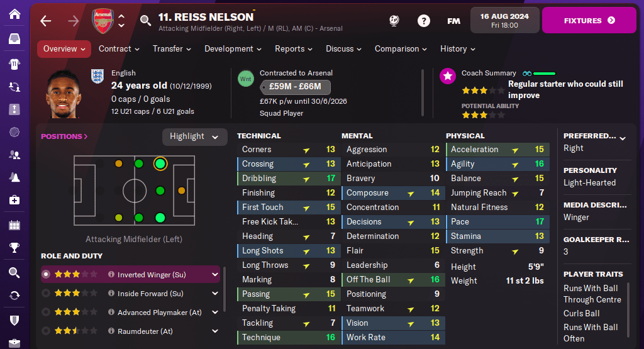This screenshot has width=644, height=349.
Task: Click the left attacking midfielder pitch marker
Action: click(160, 163)
